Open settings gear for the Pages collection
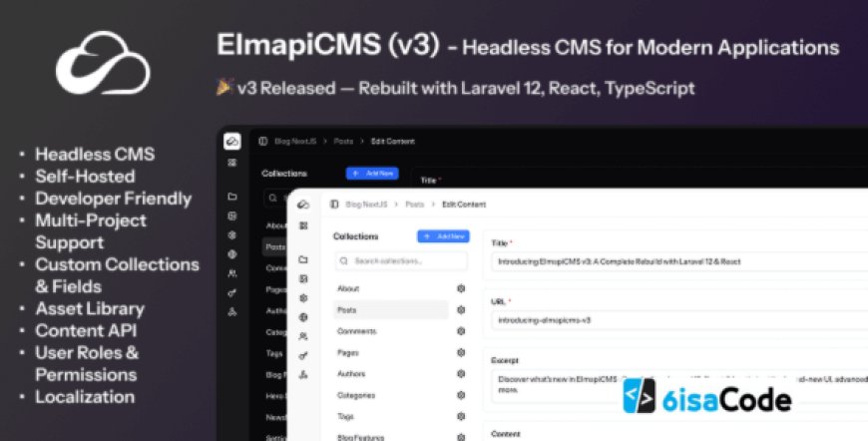This screenshot has width=868, height=441. 461,352
